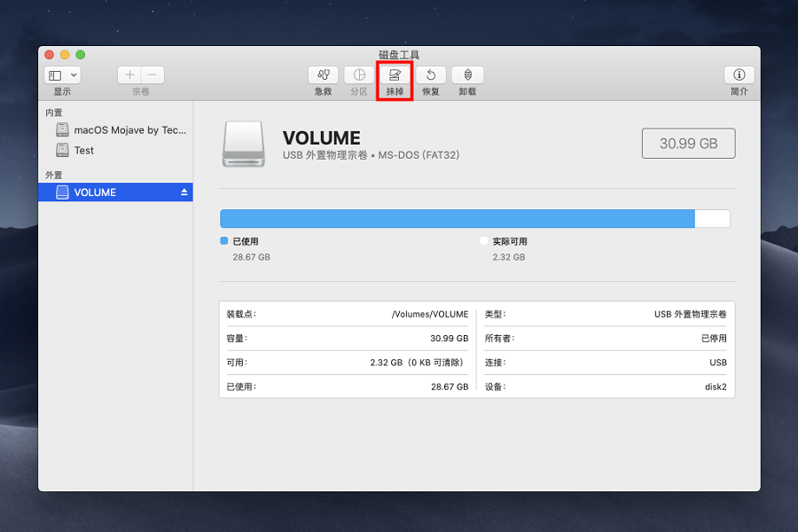The image size is (798, 532).
Task: Select macOS Mojave disk in sidebar
Action: [129, 129]
